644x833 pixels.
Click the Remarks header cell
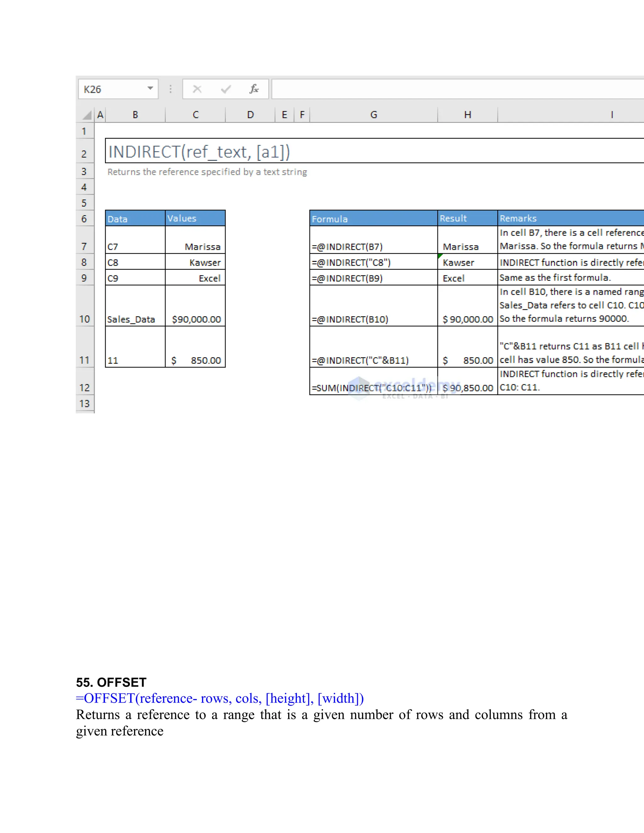[571, 218]
